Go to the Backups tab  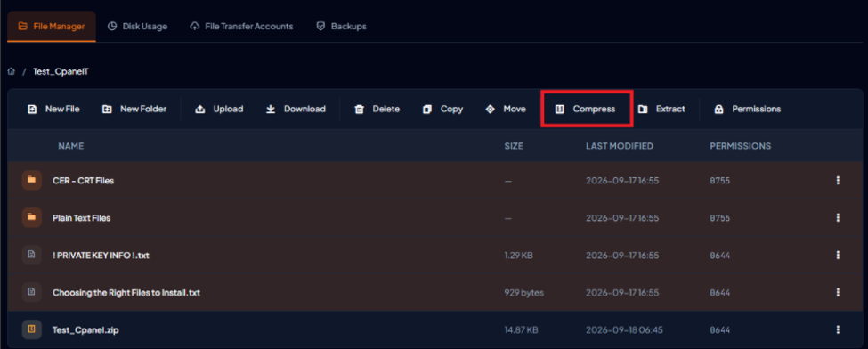tap(341, 27)
